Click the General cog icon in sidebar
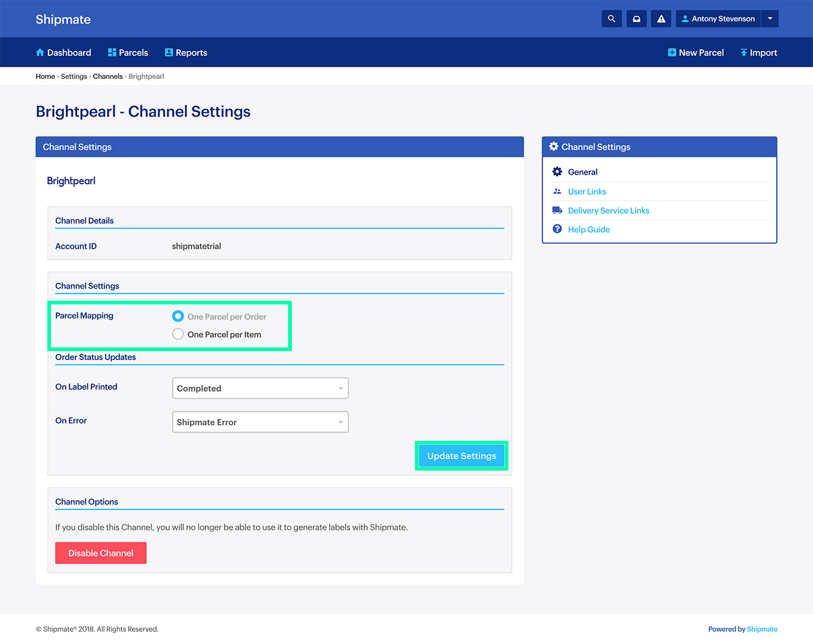This screenshot has height=644, width=813. [557, 172]
